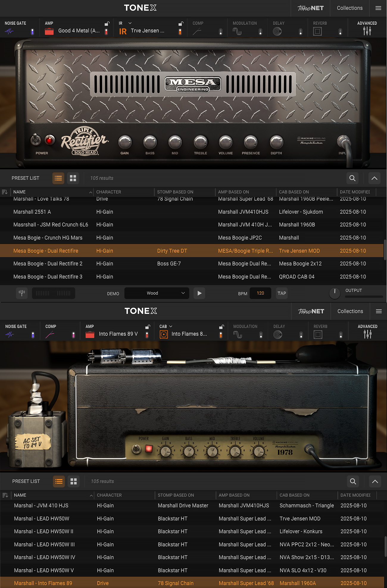Screen dimensions: 387x588
Task: Toggle the AMP lock beside Good 4 Metal
Action: (x=107, y=24)
